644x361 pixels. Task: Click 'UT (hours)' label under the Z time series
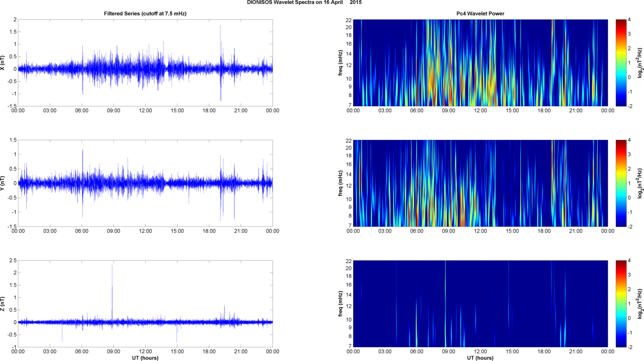pyautogui.click(x=145, y=358)
